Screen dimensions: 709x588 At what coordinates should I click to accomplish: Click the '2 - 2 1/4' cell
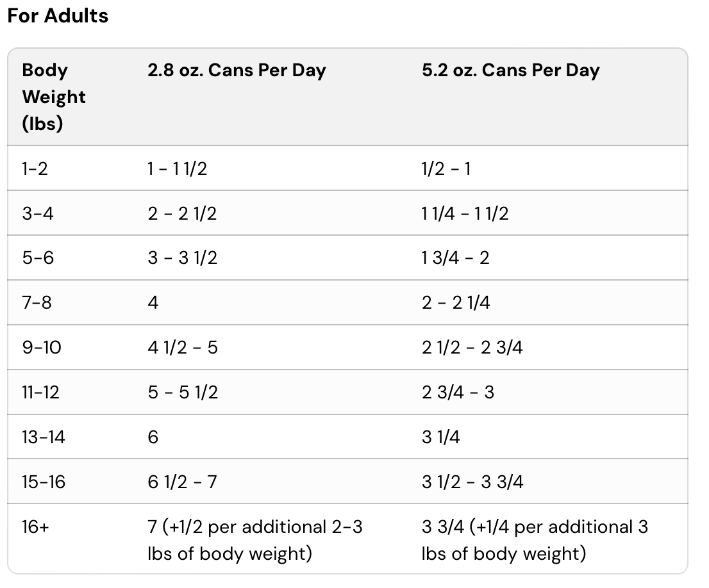point(456,302)
